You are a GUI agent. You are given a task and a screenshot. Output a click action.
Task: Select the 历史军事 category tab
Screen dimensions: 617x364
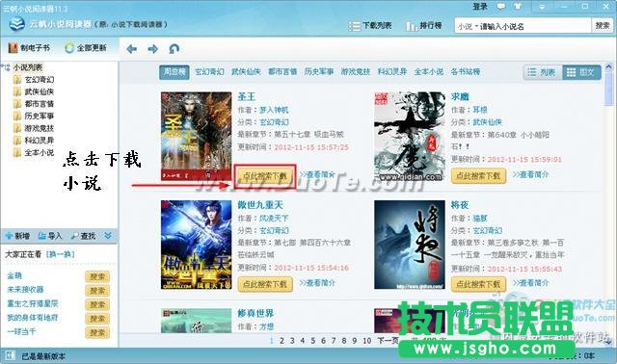(x=319, y=72)
